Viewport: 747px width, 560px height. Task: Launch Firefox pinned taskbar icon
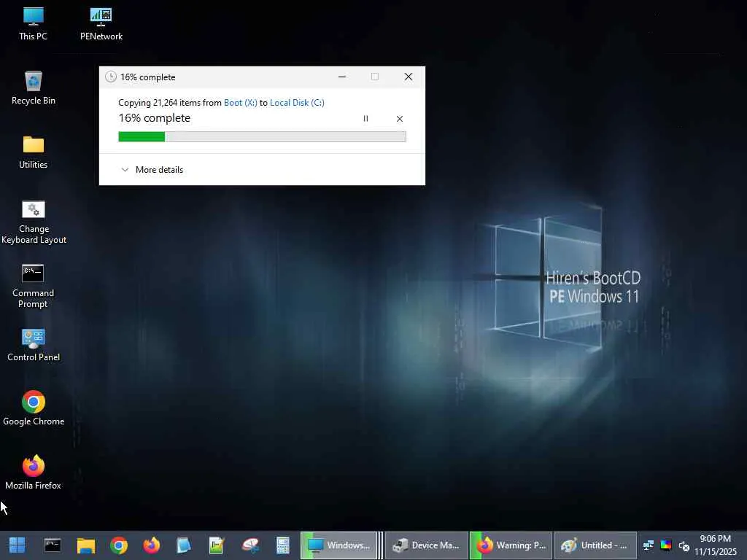[152, 545]
